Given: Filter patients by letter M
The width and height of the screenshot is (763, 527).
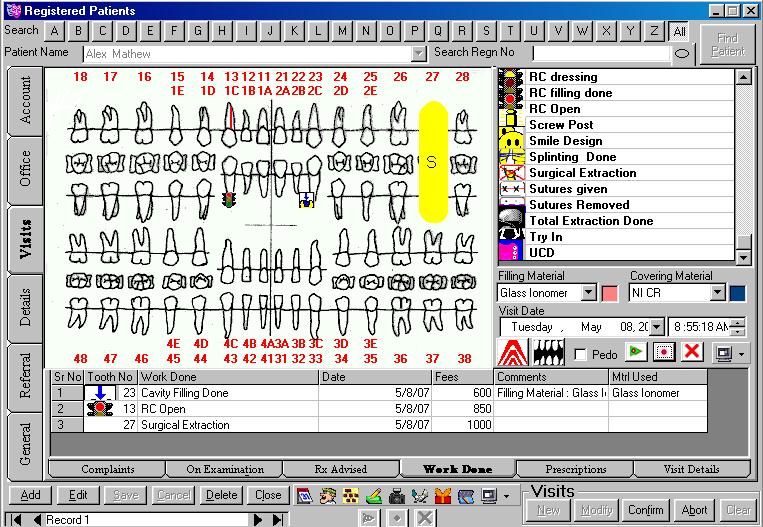Looking at the screenshot, I should (342, 32).
